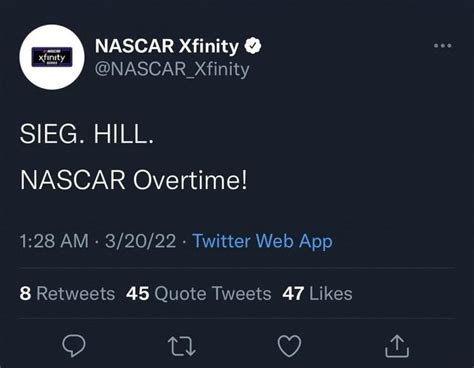Image resolution: width=474 pixels, height=368 pixels.
Task: Like the tweet with the heart icon
Action: [x=289, y=346]
